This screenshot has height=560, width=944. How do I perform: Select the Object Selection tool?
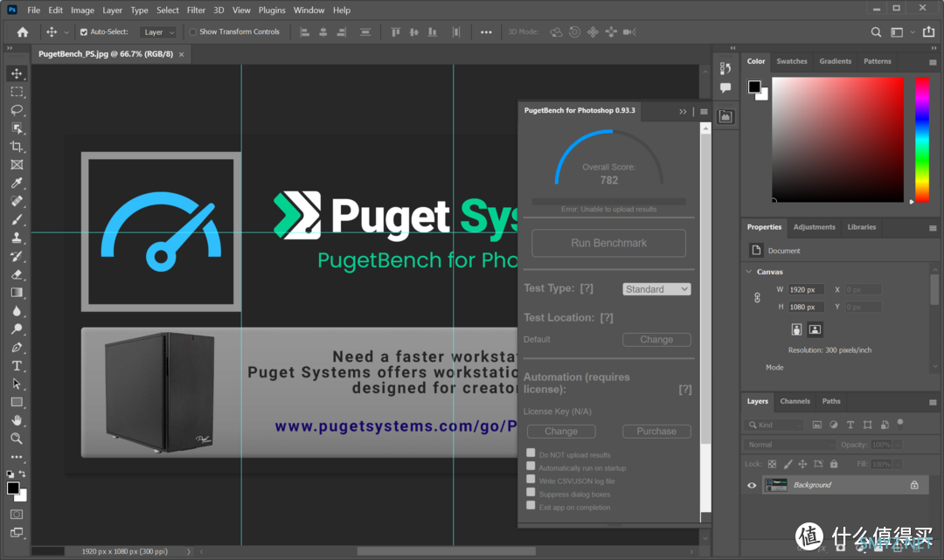pos(17,128)
